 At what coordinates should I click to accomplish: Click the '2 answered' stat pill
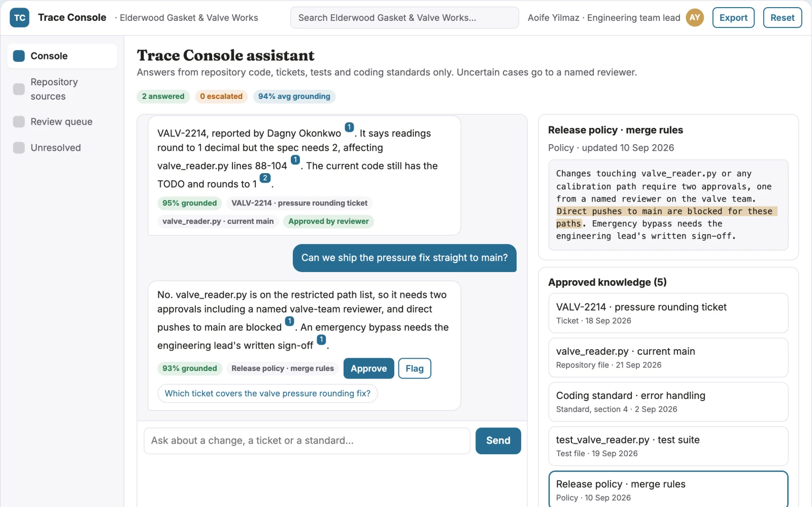coord(163,96)
